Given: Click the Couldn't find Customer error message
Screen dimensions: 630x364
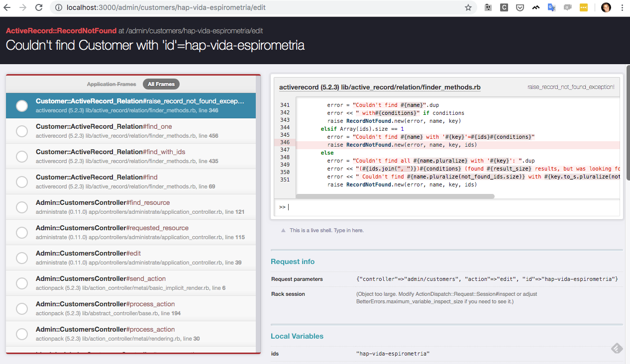Looking at the screenshot, I should (x=155, y=46).
